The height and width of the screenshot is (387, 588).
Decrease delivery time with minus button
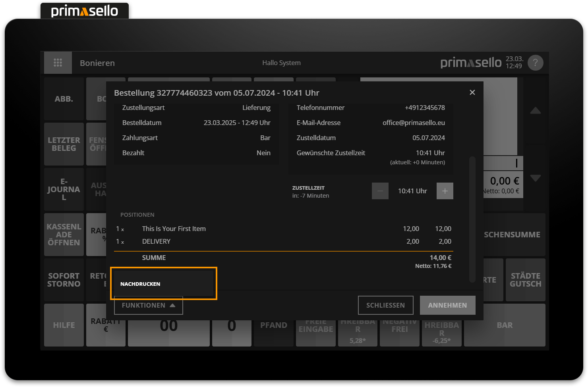[x=380, y=191]
